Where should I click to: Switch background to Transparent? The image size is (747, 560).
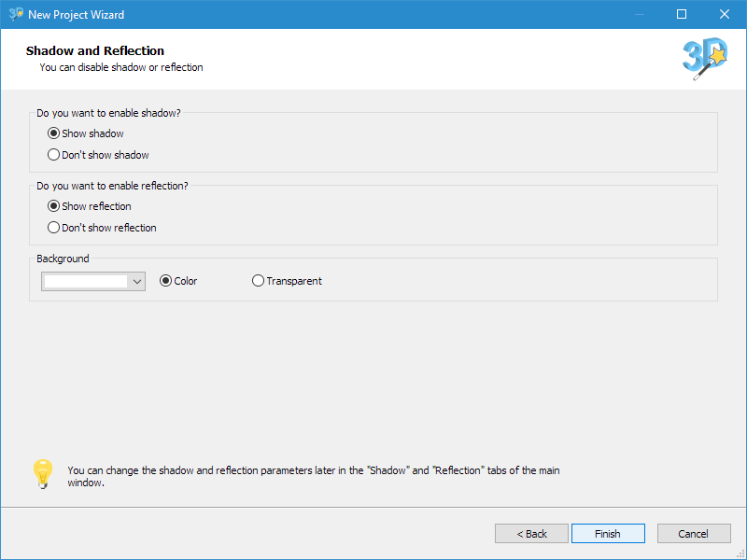pos(287,281)
